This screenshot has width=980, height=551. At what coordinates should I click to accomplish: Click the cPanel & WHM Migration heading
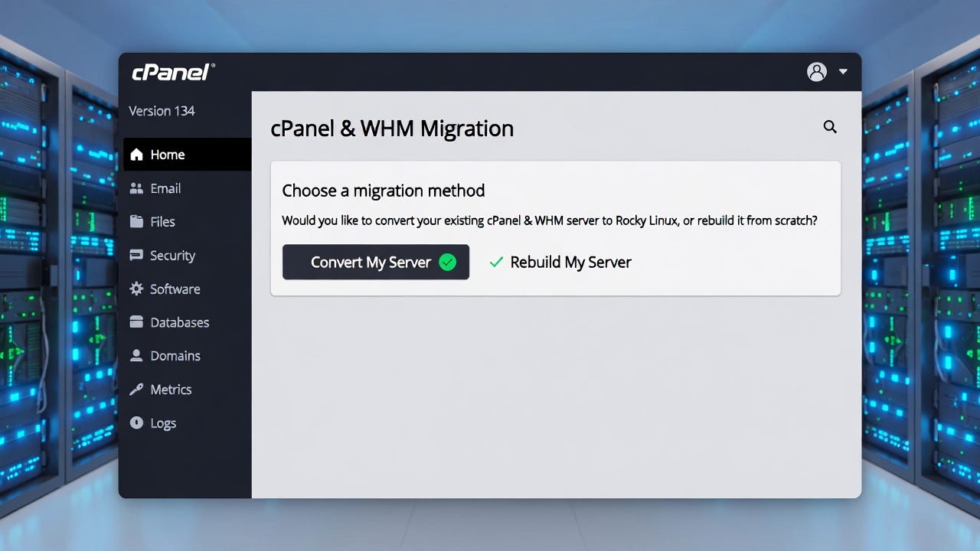click(392, 129)
